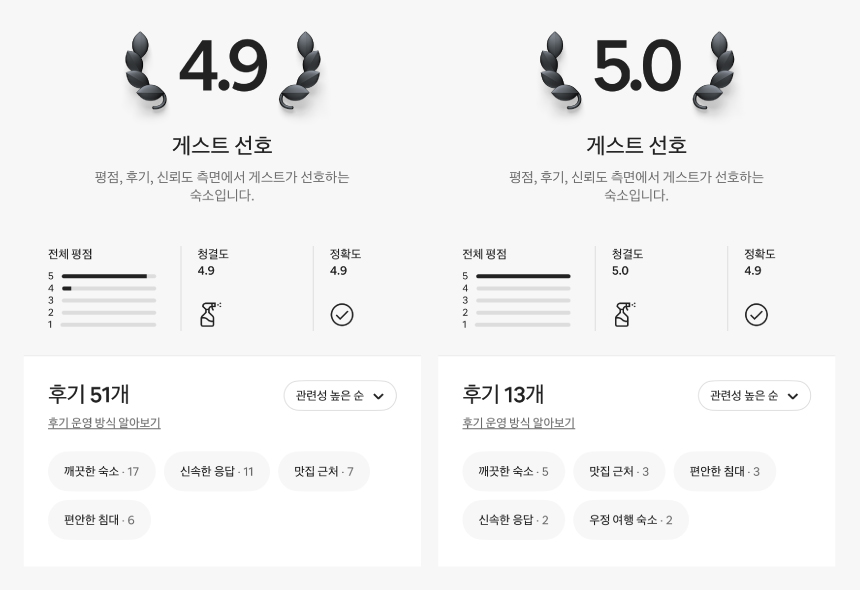Image resolution: width=860 pixels, height=590 pixels.
Task: Click the accuracy checkmark icon in the 4.9 listing
Action: (342, 315)
